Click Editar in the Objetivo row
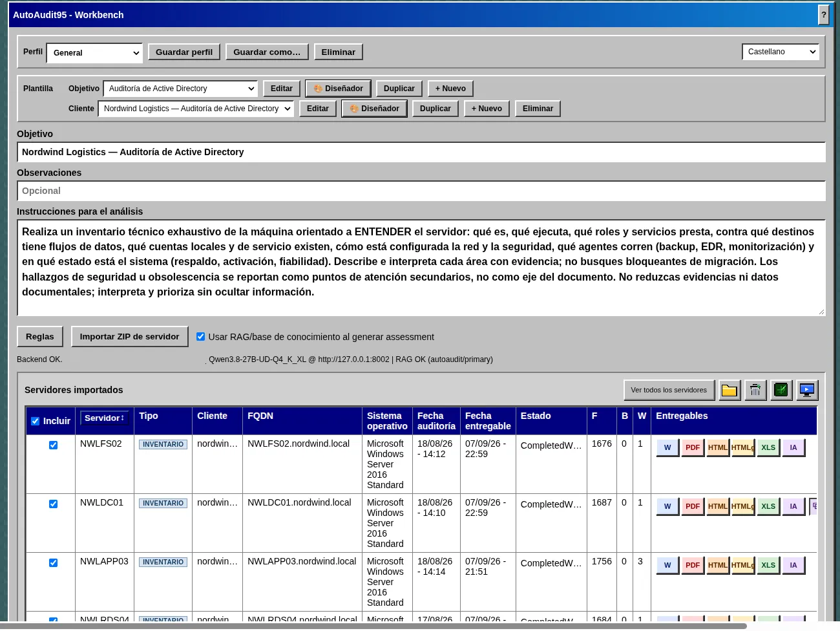This screenshot has height=631, width=840. point(282,89)
